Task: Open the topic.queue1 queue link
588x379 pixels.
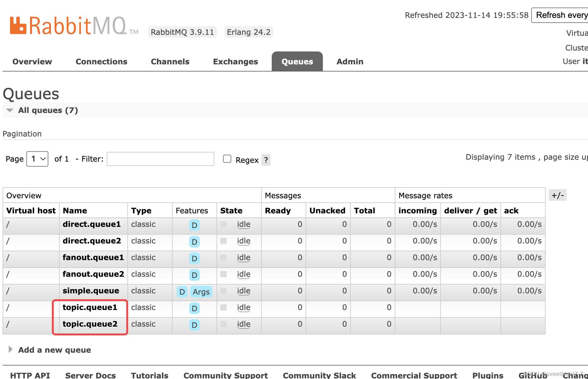Action: pos(90,307)
